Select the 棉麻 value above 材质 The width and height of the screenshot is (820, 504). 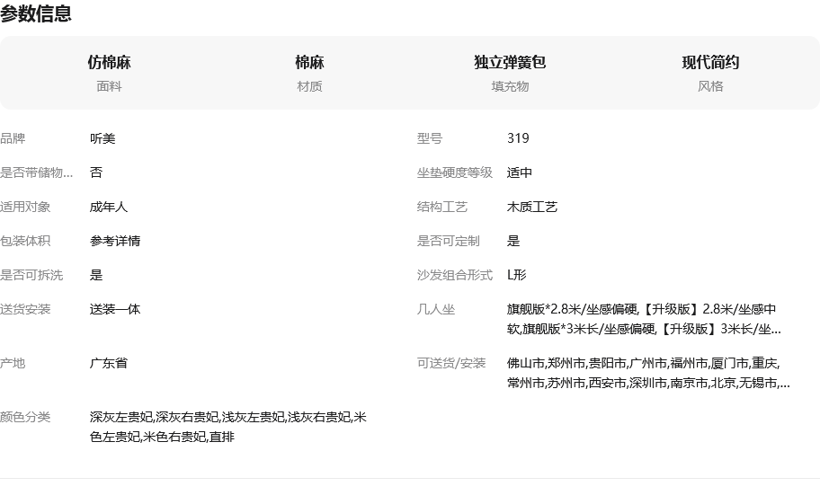coord(309,62)
